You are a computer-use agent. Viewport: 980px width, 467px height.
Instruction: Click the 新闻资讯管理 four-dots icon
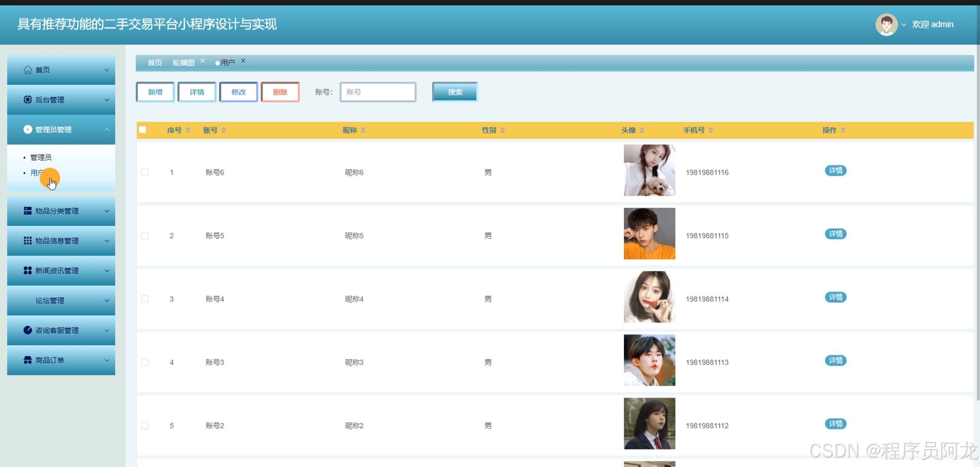coord(28,270)
